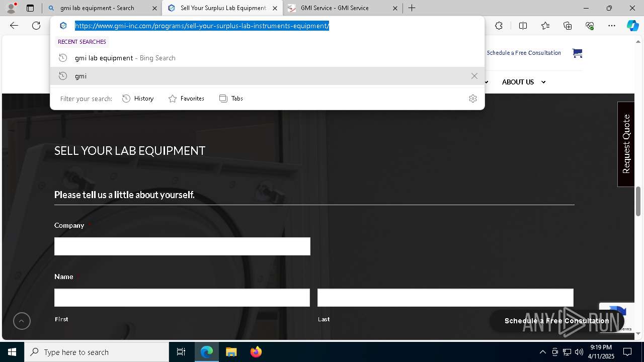The width and height of the screenshot is (644, 362).
Task: Expand the ABOUT US menu
Action: (x=524, y=82)
